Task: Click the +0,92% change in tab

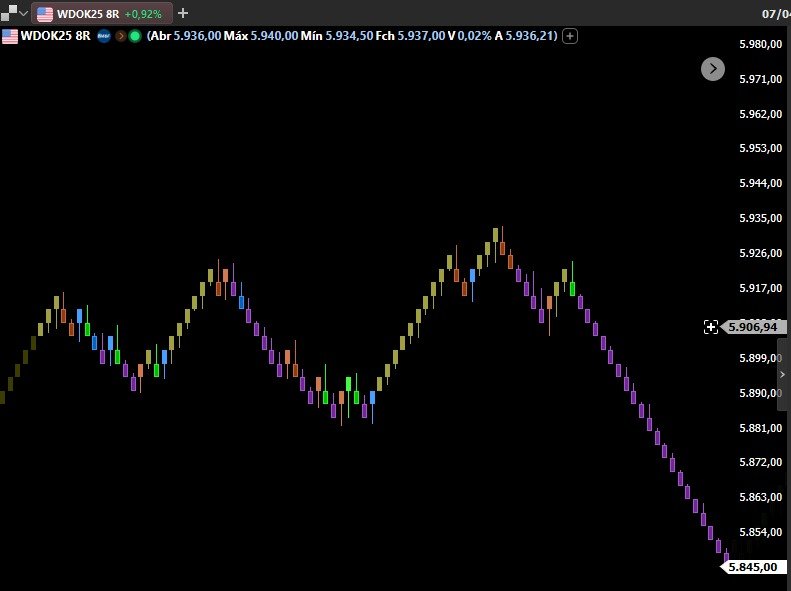Action: [143, 14]
